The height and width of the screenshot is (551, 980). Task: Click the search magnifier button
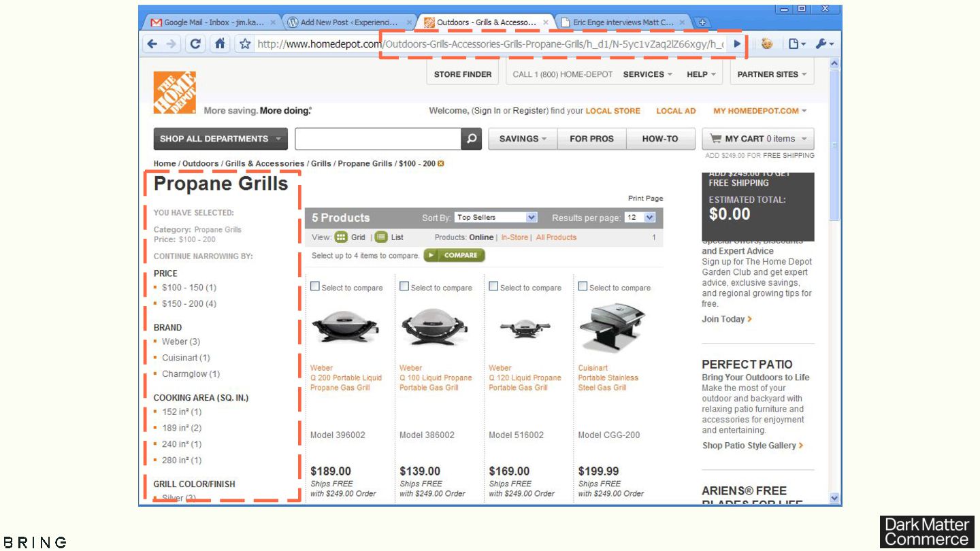pos(472,139)
